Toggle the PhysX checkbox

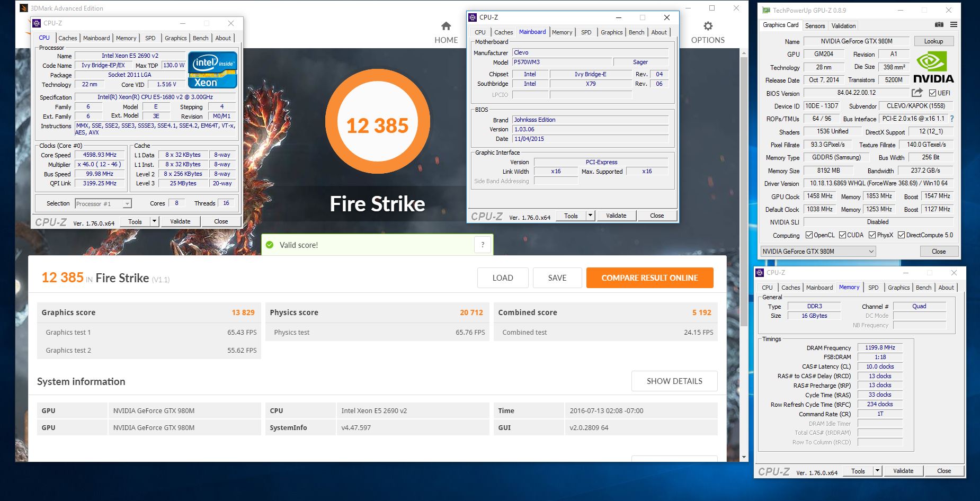(x=872, y=235)
